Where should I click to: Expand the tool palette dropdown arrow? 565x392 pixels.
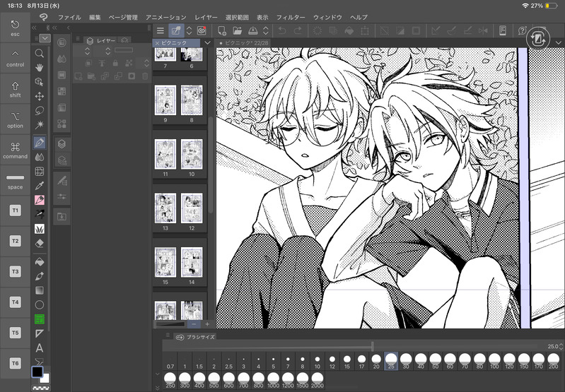tap(45, 38)
